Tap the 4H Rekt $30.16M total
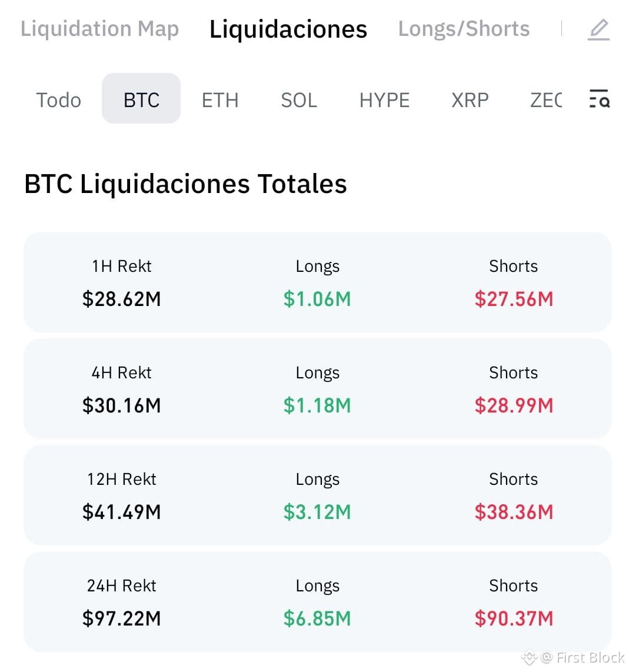 122,405
